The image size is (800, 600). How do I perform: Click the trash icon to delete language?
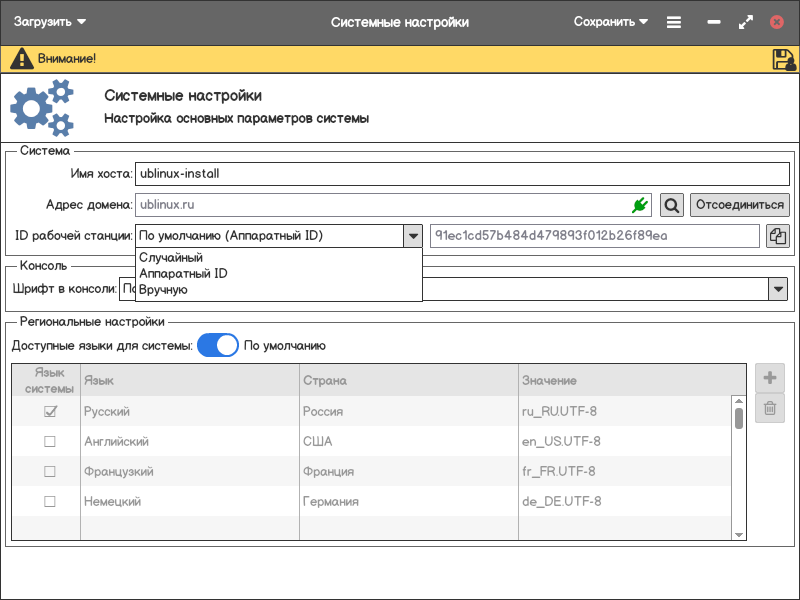pos(770,408)
